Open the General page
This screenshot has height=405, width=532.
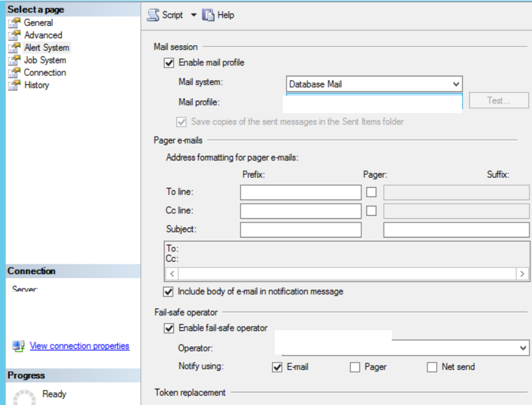tap(38, 23)
